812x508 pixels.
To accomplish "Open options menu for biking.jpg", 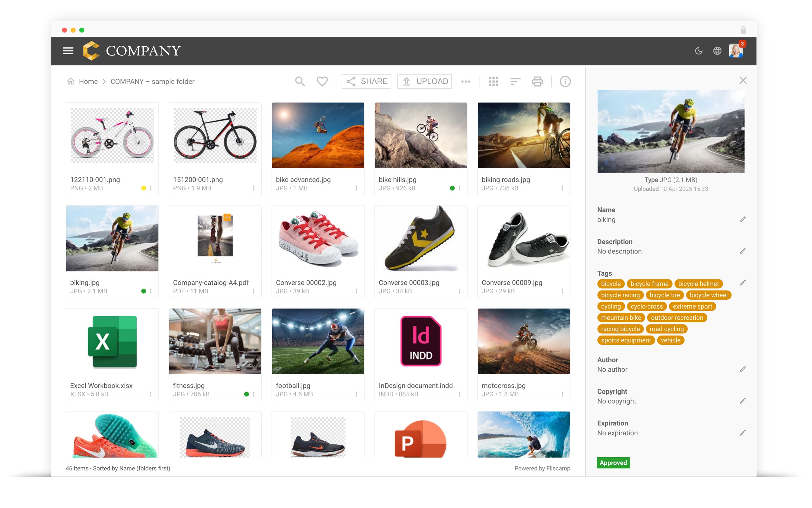I will coord(151,291).
